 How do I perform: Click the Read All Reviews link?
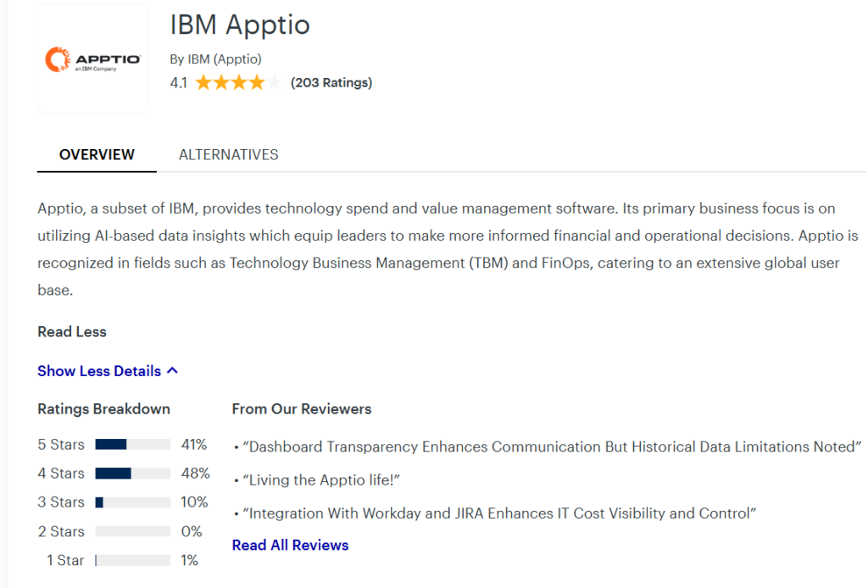click(290, 546)
